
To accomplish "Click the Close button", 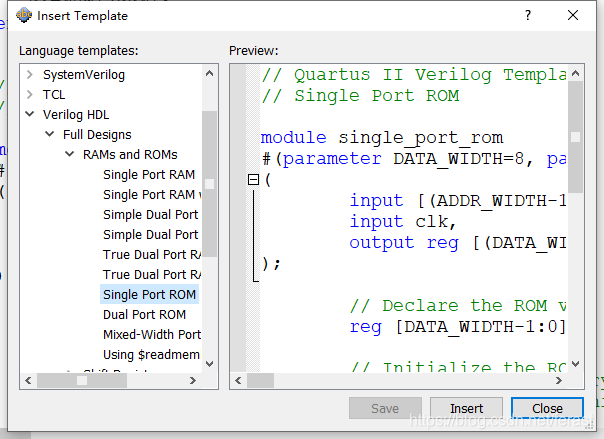I will pyautogui.click(x=547, y=408).
